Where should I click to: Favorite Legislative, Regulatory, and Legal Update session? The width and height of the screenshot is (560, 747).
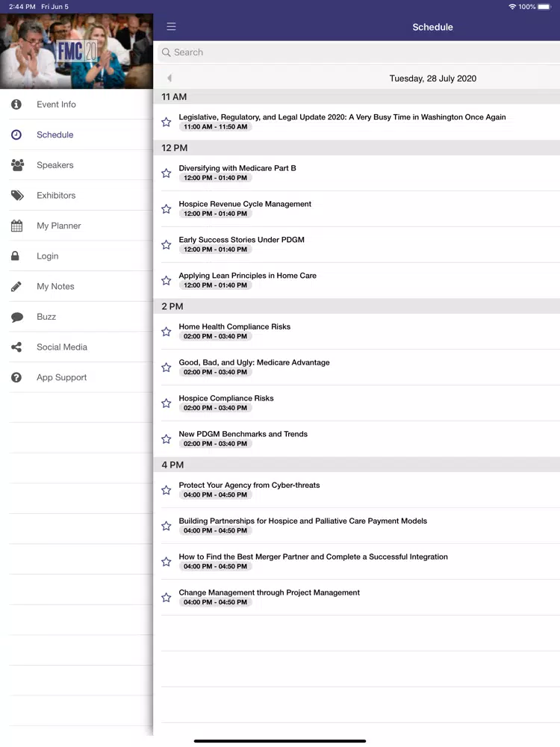167,122
